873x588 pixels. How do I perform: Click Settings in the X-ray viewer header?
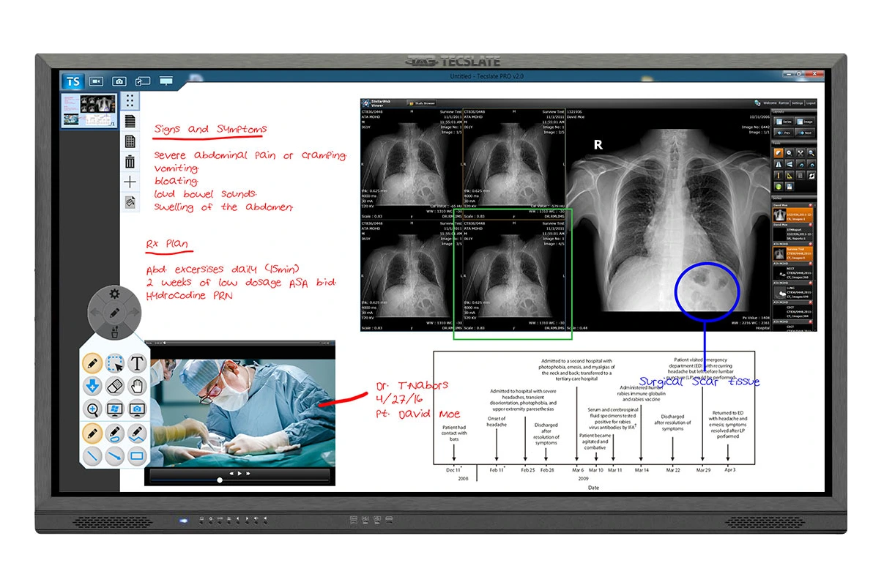[x=797, y=103]
